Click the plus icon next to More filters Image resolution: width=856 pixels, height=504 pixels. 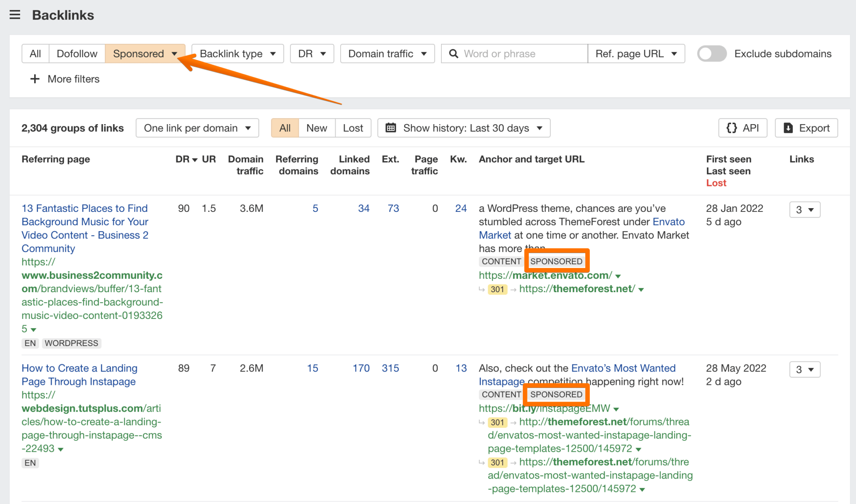pos(34,79)
